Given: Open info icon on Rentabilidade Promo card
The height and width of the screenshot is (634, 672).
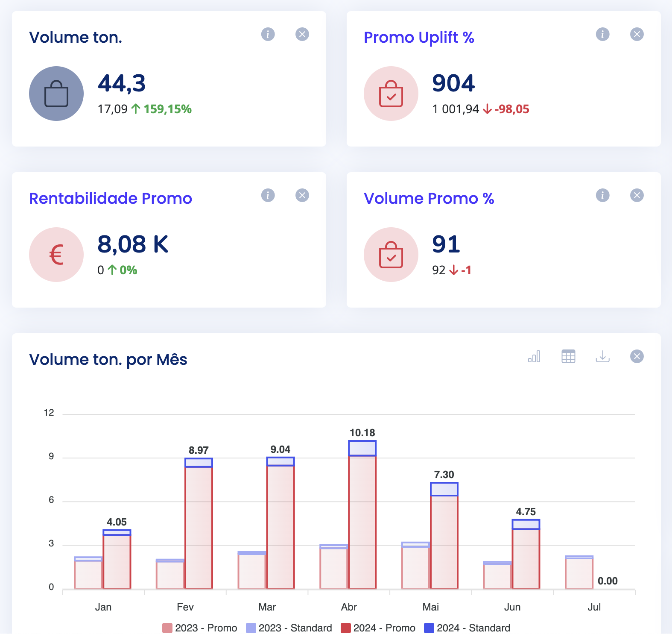Looking at the screenshot, I should 268,195.
